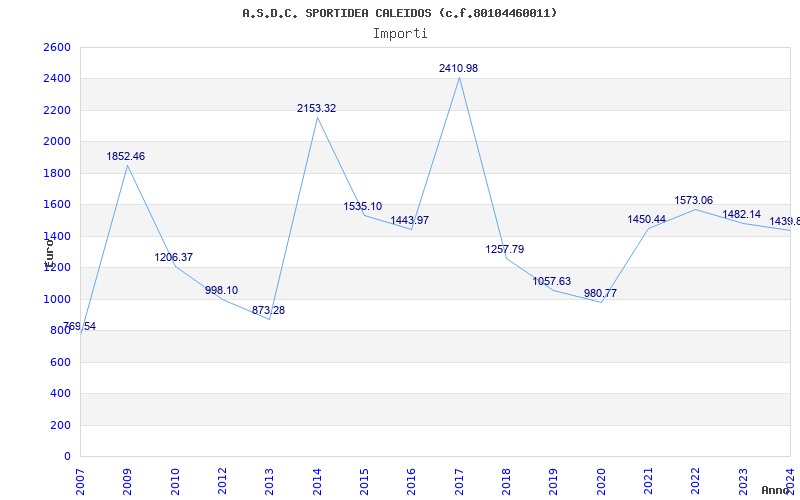Click the 1535.10 data label
800x500 pixels.
coord(362,206)
